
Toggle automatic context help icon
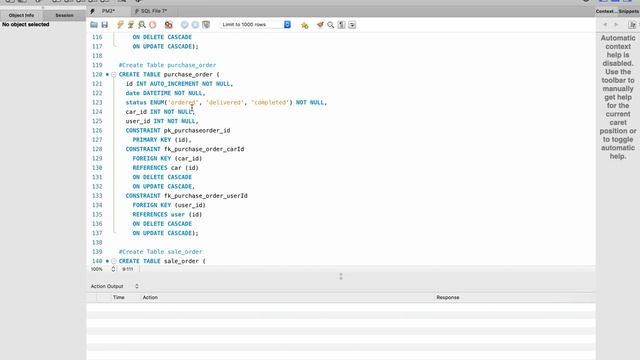[x=632, y=25]
